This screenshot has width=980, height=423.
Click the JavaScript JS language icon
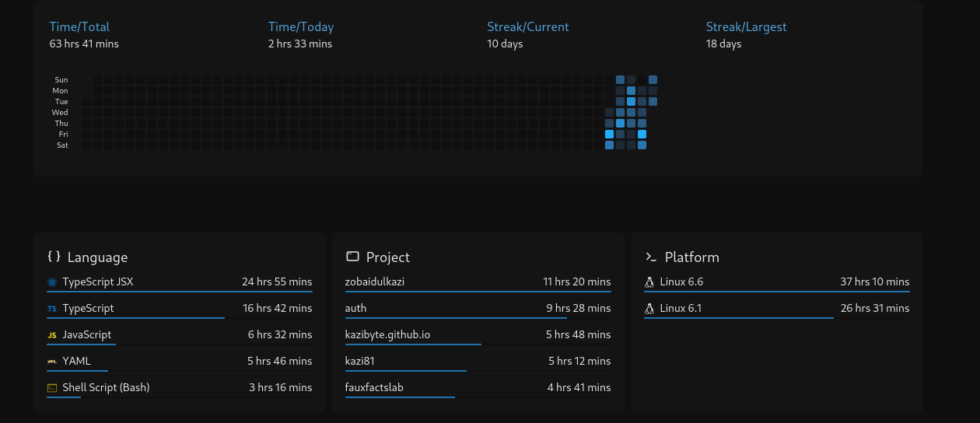click(x=52, y=335)
